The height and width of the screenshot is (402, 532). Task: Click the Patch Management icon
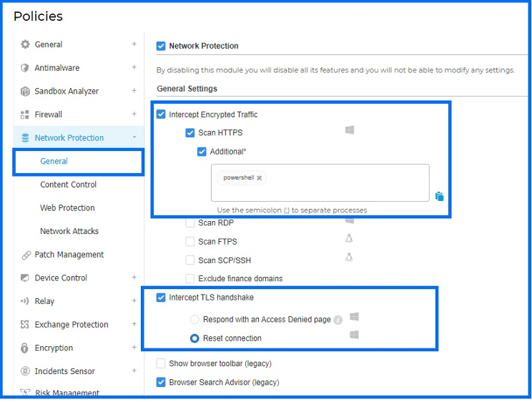pos(26,255)
